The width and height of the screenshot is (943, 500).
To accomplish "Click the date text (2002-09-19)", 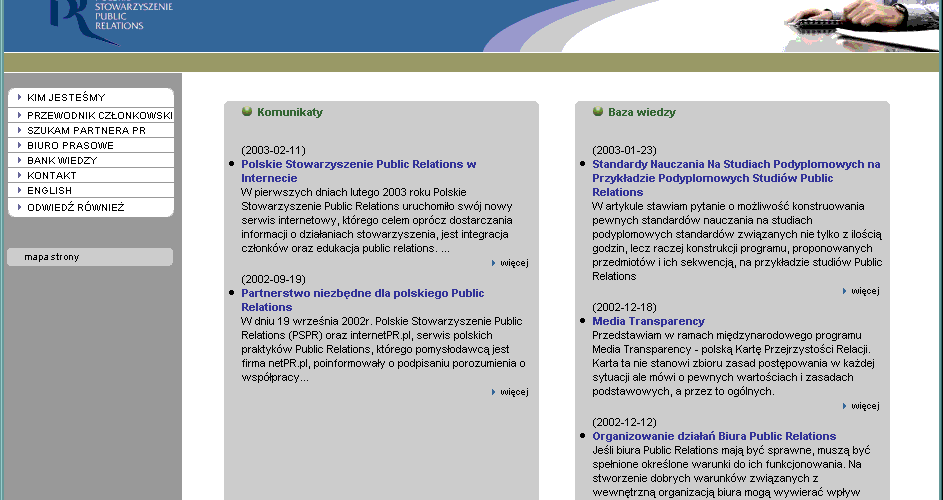I will (273, 279).
